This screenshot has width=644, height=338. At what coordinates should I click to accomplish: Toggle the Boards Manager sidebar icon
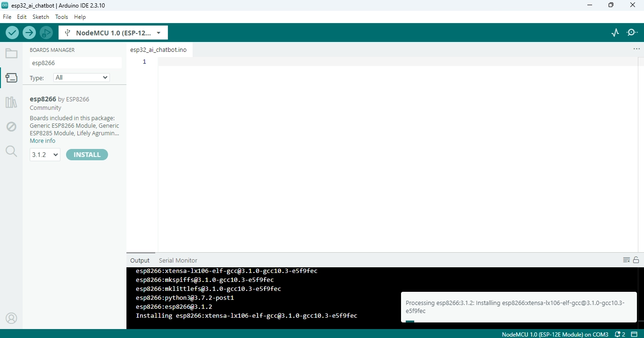point(11,78)
